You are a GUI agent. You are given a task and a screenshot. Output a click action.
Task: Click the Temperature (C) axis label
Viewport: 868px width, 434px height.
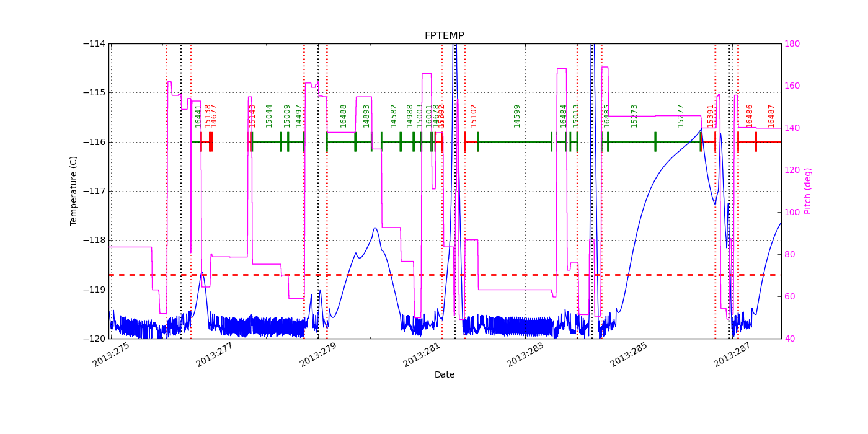tap(73, 190)
